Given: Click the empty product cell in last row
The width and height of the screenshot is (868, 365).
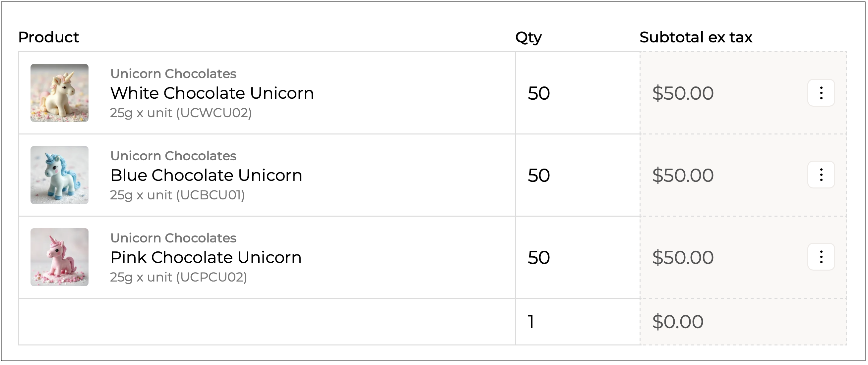Looking at the screenshot, I should point(266,322).
